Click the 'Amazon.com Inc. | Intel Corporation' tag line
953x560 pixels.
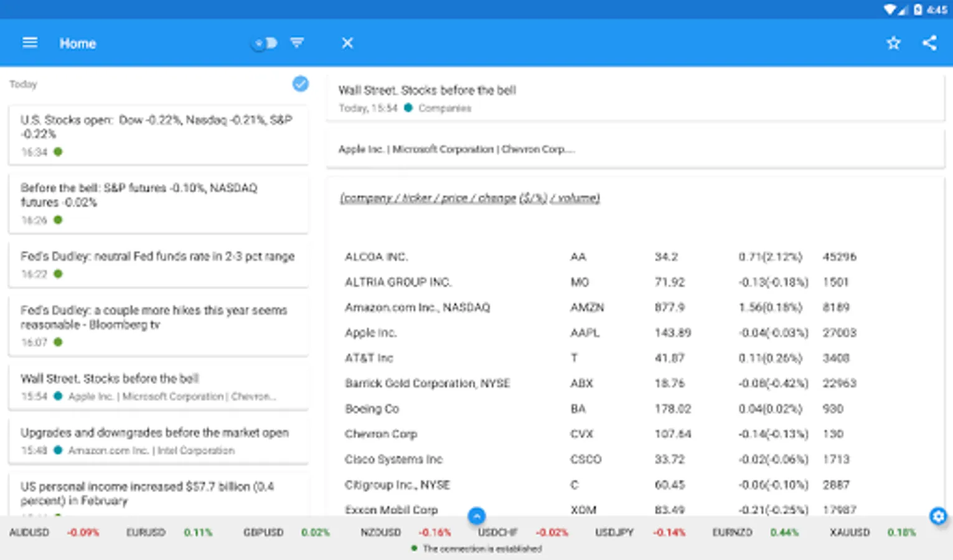pyautogui.click(x=151, y=450)
